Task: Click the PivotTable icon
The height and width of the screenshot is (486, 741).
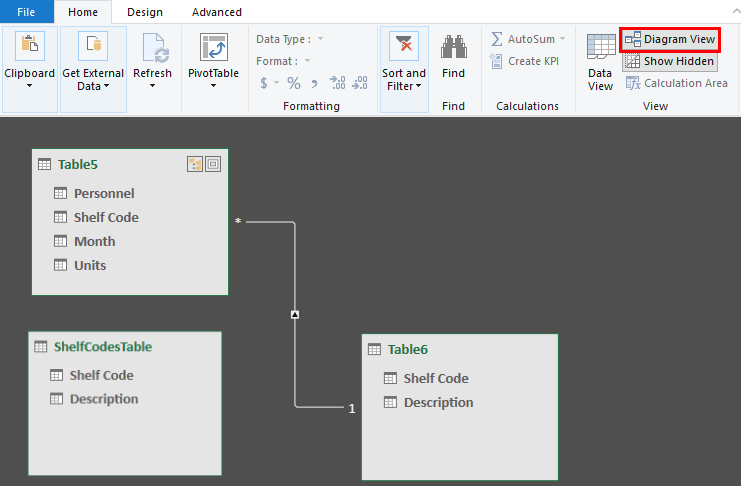Action: (x=213, y=47)
